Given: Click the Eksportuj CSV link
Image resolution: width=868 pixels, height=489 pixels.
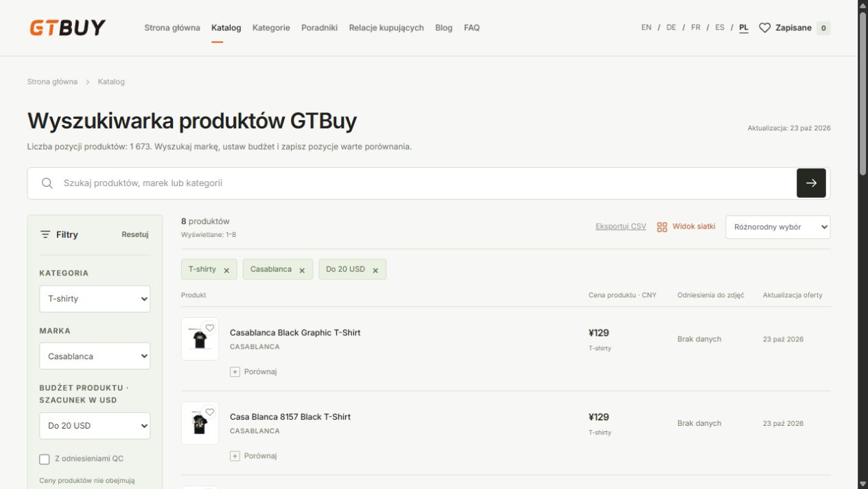Looking at the screenshot, I should pos(621,227).
